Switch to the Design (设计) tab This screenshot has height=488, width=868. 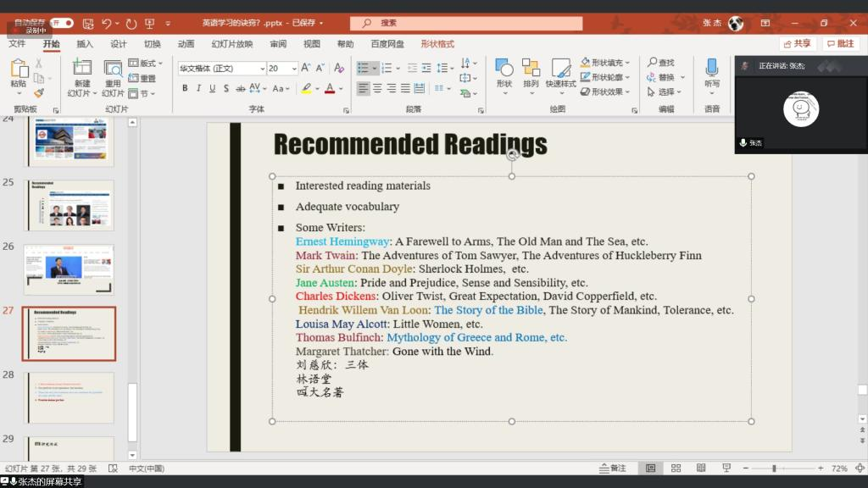pyautogui.click(x=118, y=44)
